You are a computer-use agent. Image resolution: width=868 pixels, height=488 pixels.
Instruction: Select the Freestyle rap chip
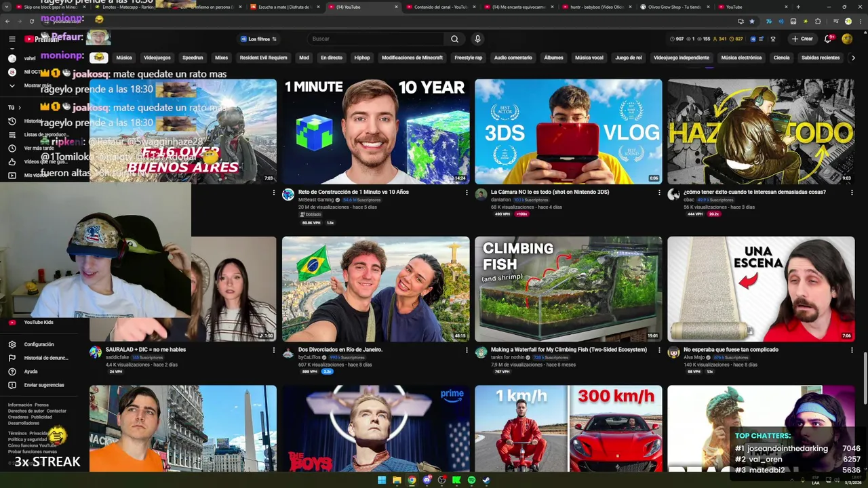[x=469, y=58]
